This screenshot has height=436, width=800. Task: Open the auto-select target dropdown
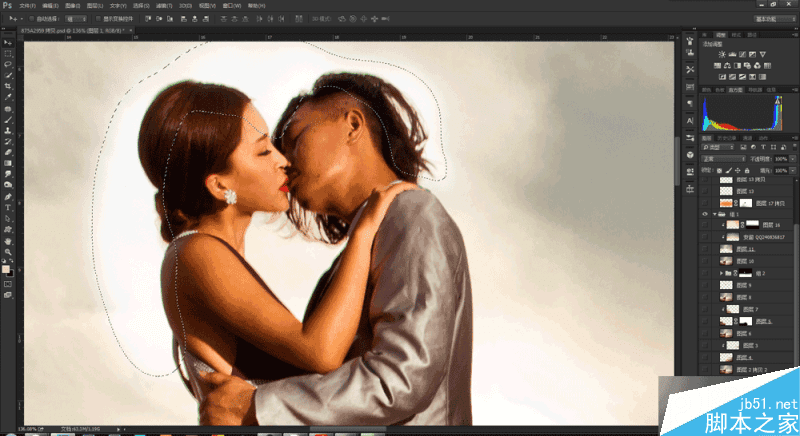[77, 19]
